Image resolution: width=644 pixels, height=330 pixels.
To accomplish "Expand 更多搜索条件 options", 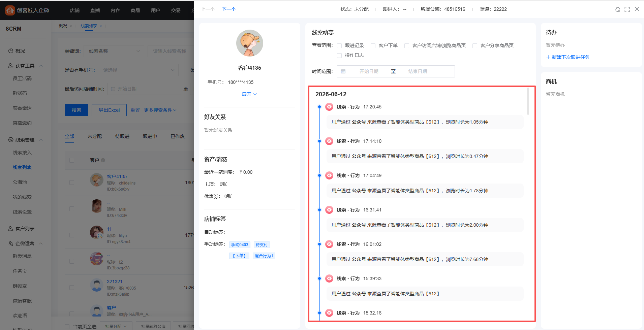I will pos(160,110).
